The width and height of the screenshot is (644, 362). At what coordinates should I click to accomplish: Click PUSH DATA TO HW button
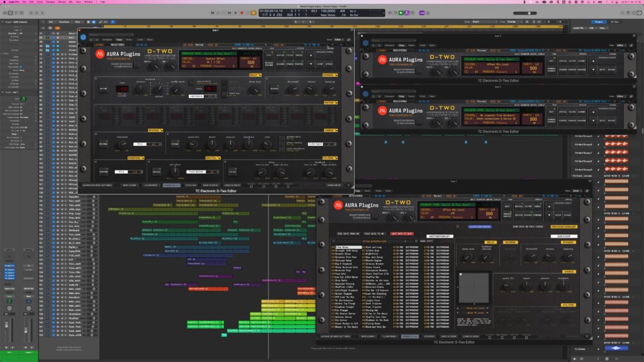(x=374, y=234)
